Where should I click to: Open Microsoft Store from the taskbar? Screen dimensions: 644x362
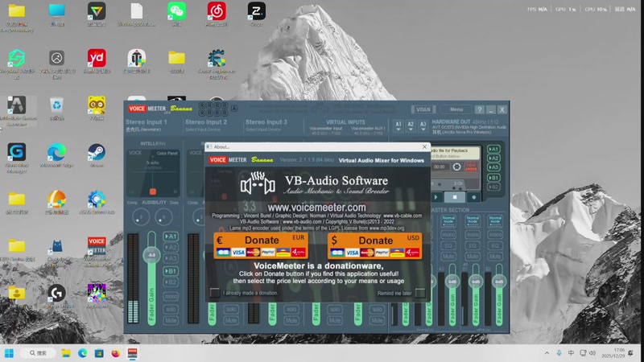[x=99, y=353]
